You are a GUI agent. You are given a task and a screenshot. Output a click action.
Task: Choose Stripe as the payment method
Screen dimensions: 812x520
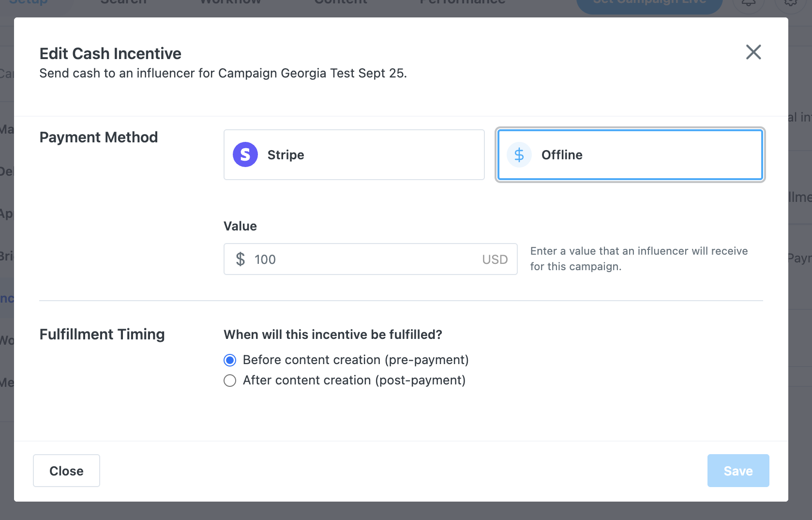(354, 155)
